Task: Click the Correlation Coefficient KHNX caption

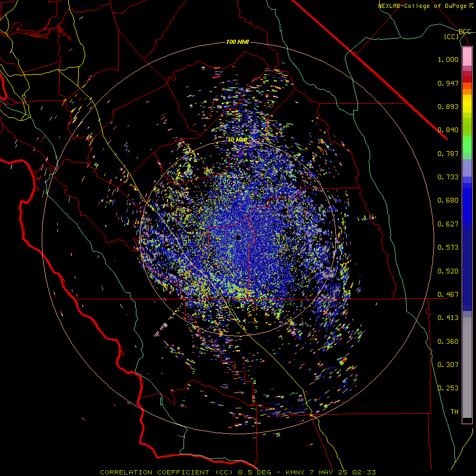Action: (x=238, y=472)
